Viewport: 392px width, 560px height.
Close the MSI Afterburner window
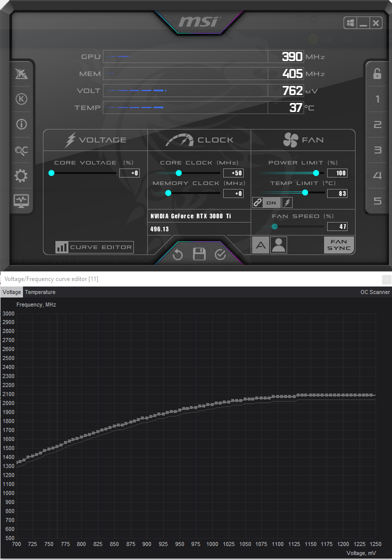[x=376, y=23]
